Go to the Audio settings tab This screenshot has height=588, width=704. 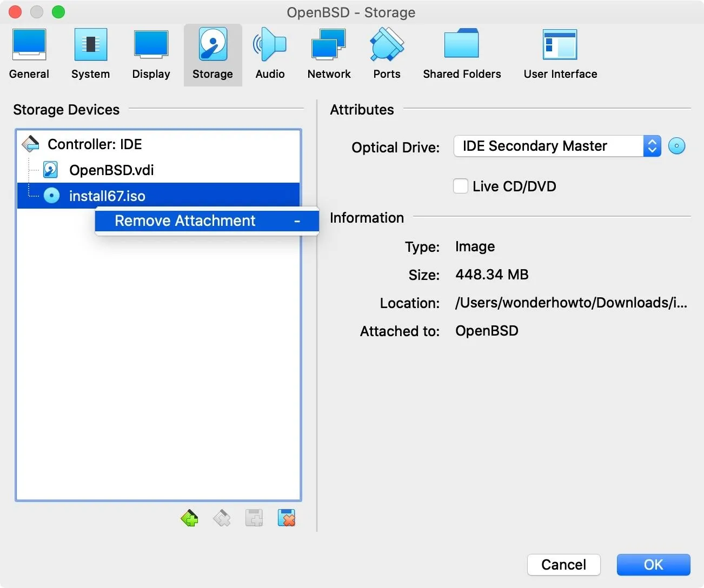(x=270, y=55)
